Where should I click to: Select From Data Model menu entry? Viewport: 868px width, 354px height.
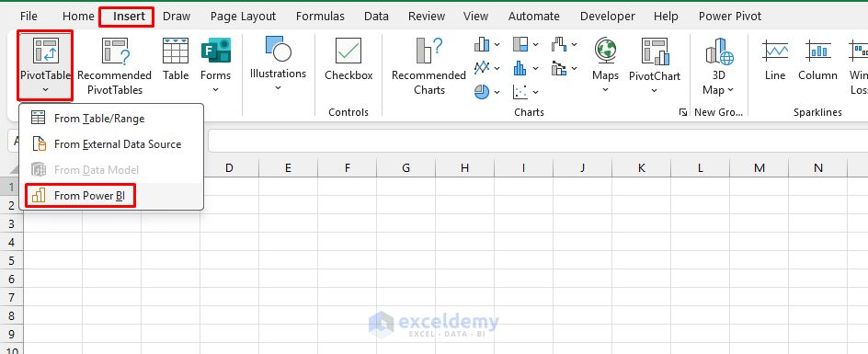(111, 169)
